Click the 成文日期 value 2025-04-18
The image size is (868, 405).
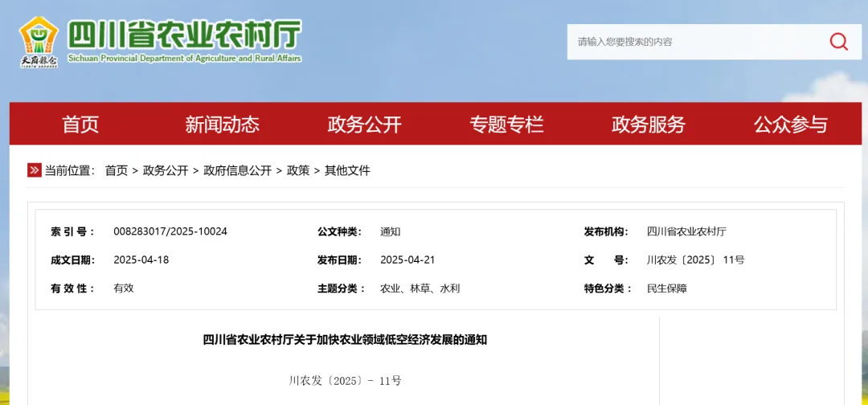(141, 260)
